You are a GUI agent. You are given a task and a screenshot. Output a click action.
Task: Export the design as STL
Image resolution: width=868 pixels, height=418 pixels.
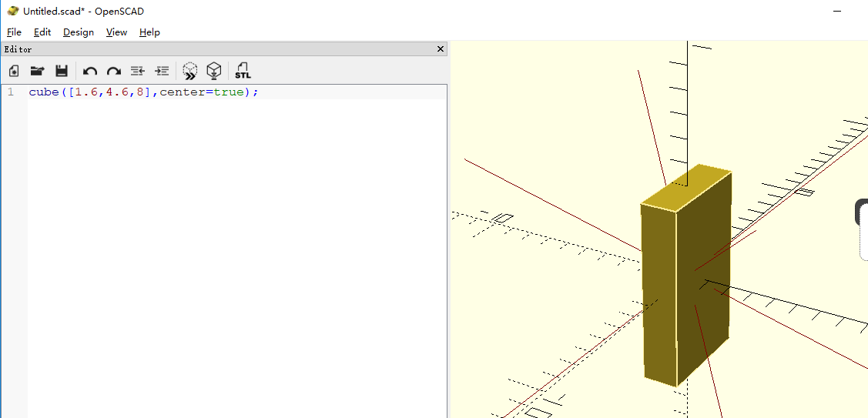(243, 72)
